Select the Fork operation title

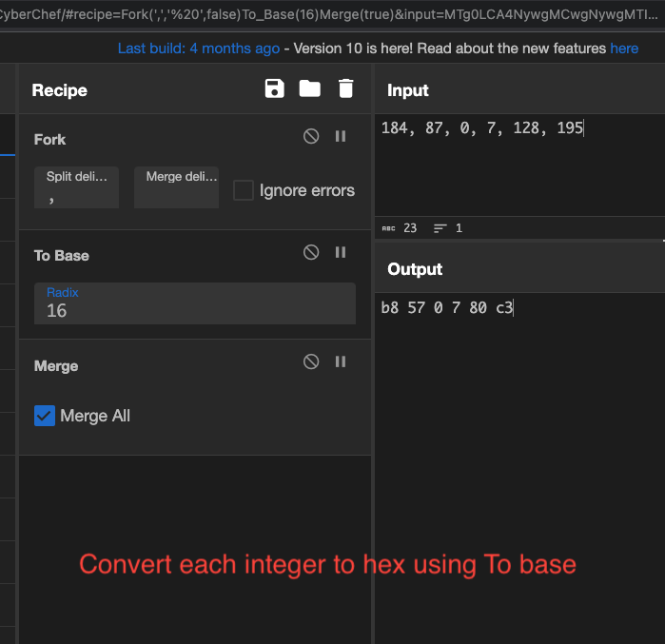tap(49, 140)
